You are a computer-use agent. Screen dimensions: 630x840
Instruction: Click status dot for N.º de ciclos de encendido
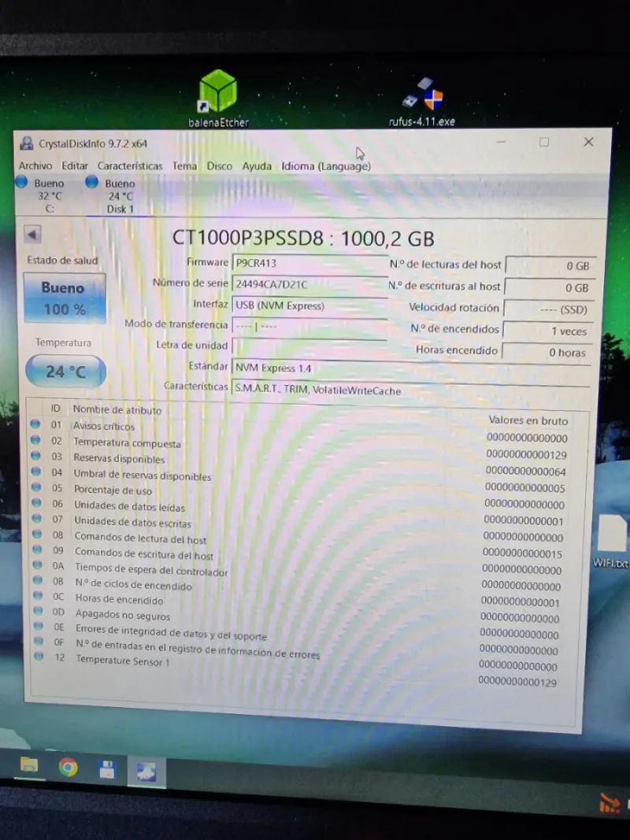coord(38,579)
